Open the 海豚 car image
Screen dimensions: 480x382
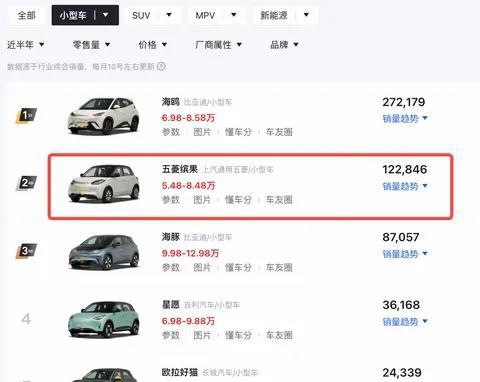[104, 252]
